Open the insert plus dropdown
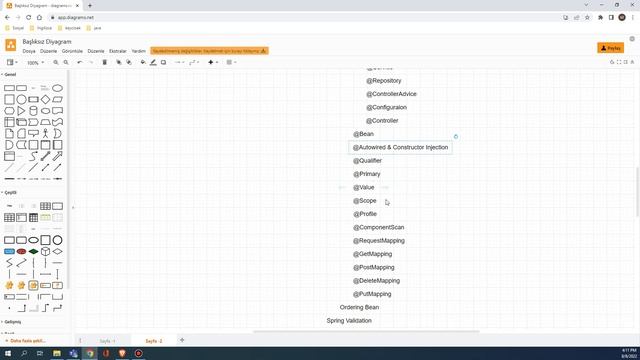The image size is (640, 360). pyautogui.click(x=213, y=62)
